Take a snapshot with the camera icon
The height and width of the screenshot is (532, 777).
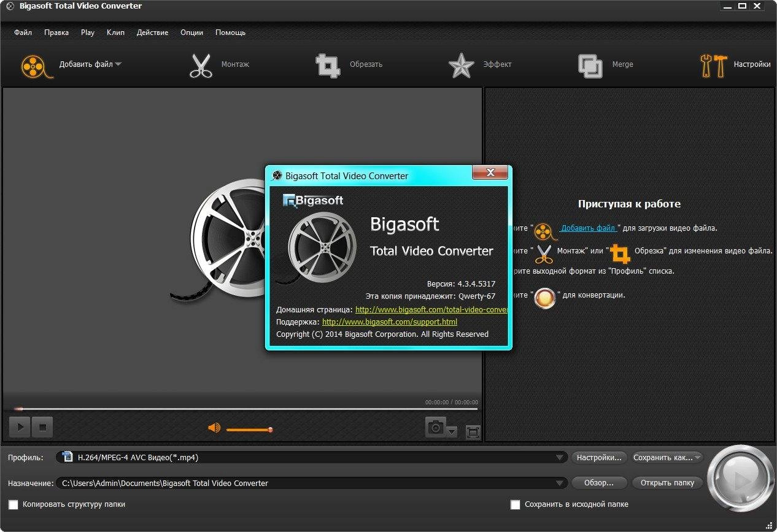435,427
